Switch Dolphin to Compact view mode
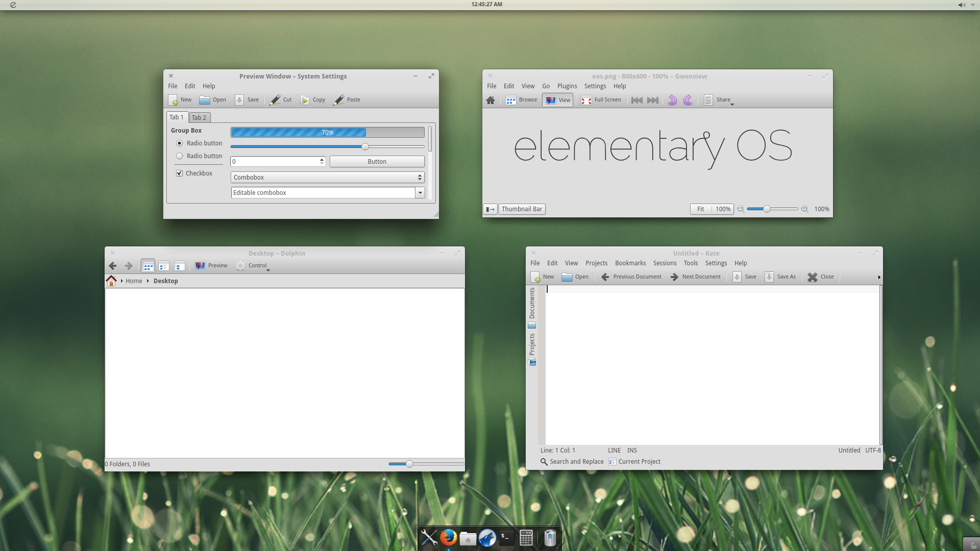980x551 pixels. 164,266
